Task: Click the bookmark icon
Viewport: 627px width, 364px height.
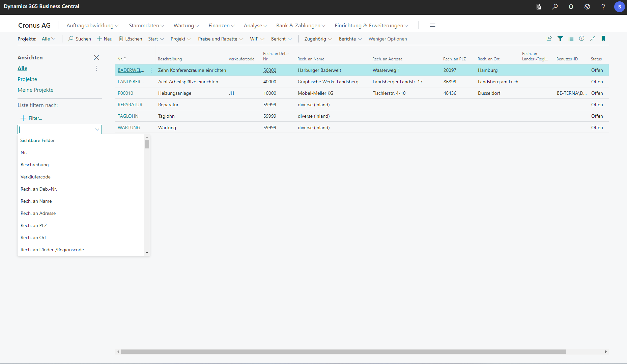Action: click(603, 38)
